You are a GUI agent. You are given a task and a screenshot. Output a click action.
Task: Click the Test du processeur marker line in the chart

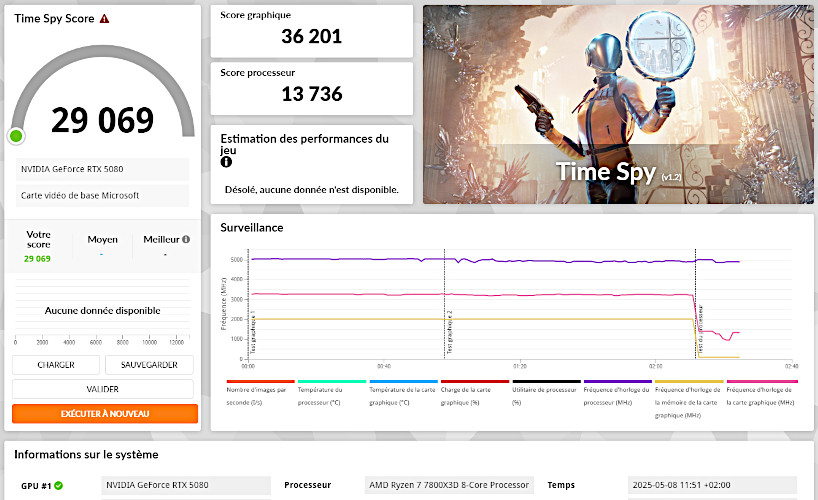click(695, 304)
